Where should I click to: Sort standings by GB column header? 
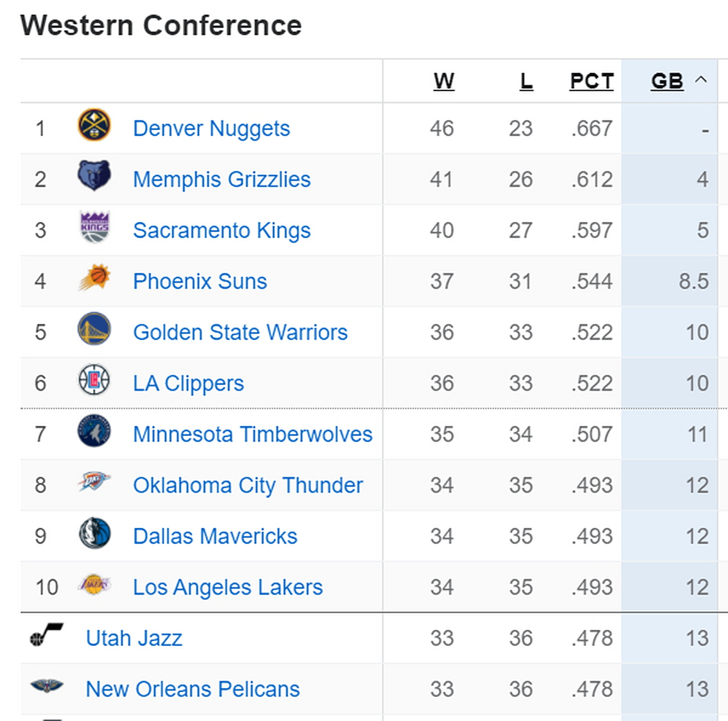[x=667, y=81]
